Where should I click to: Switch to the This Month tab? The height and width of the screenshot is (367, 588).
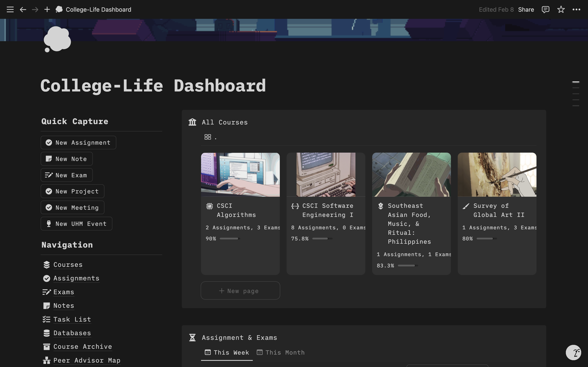(x=281, y=352)
